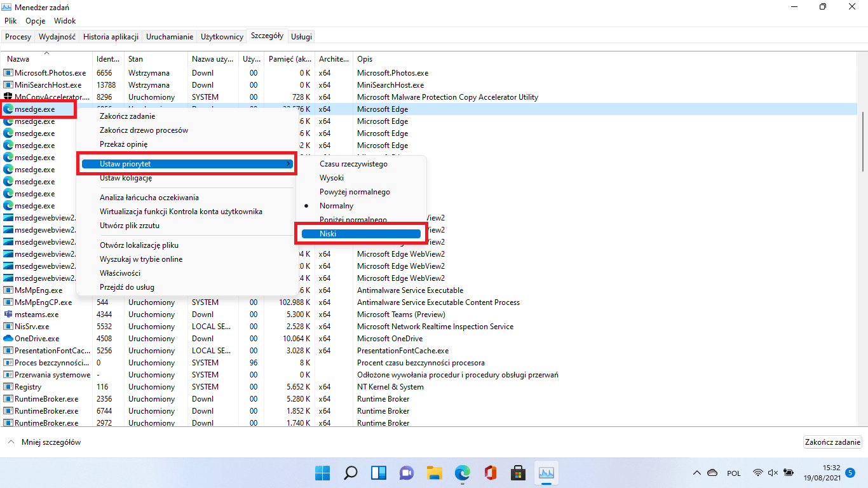Click the MiniSearchHost.exe process icon

8,85
